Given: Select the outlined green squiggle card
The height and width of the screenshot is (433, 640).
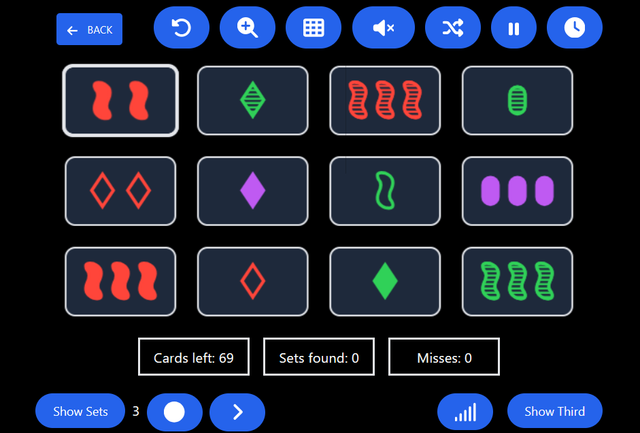Looking at the screenshot, I should (x=385, y=191).
